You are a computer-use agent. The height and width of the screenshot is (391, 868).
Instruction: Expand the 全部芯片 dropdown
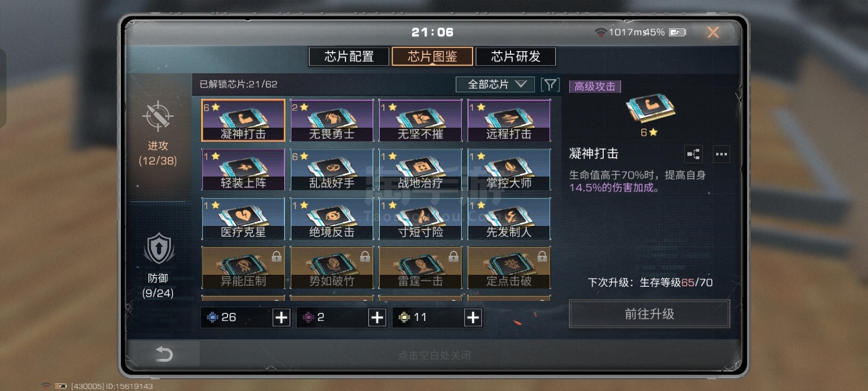(495, 84)
